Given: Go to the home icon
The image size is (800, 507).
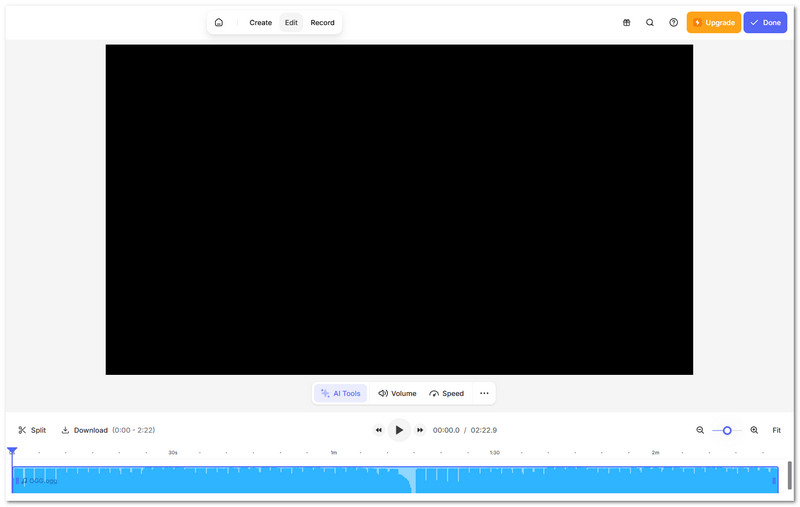Looking at the screenshot, I should 219,22.
